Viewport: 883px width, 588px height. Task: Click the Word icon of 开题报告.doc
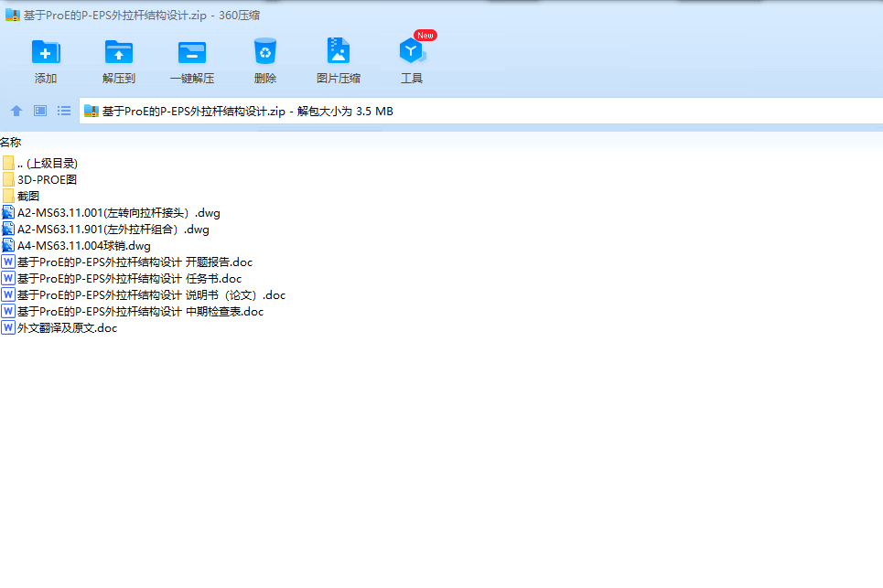click(x=8, y=262)
